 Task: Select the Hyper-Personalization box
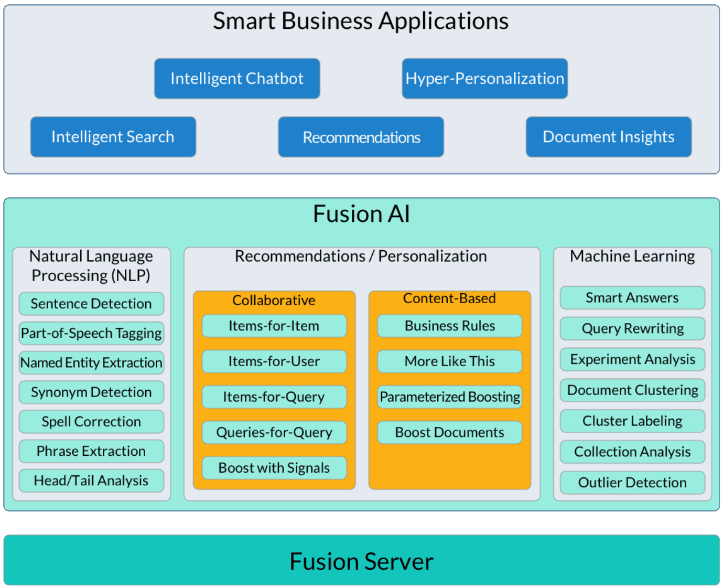(x=484, y=79)
